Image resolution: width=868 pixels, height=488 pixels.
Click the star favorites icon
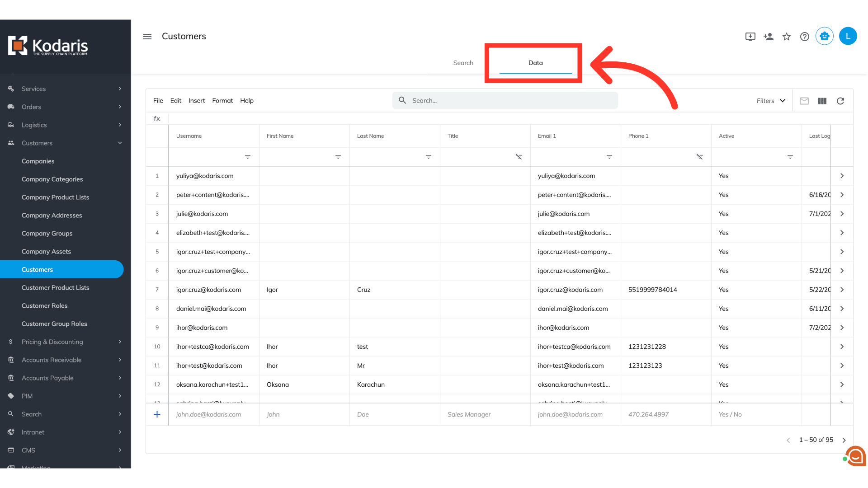click(787, 37)
